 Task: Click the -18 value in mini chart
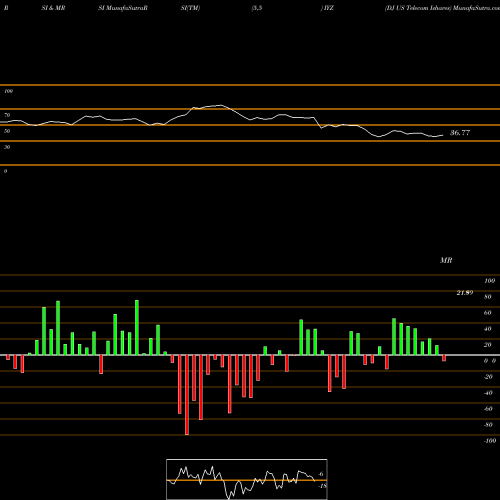(323, 486)
